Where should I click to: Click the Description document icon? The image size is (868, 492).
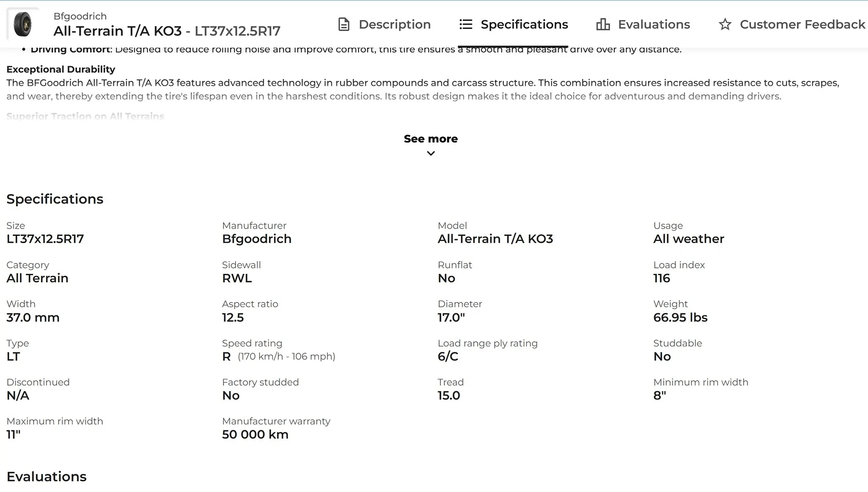coord(344,24)
